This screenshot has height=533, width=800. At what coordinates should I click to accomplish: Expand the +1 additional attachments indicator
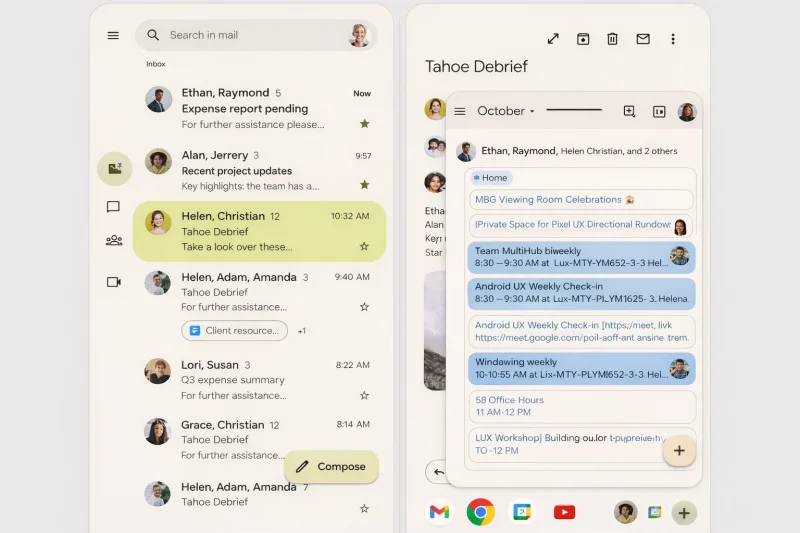[x=302, y=331]
